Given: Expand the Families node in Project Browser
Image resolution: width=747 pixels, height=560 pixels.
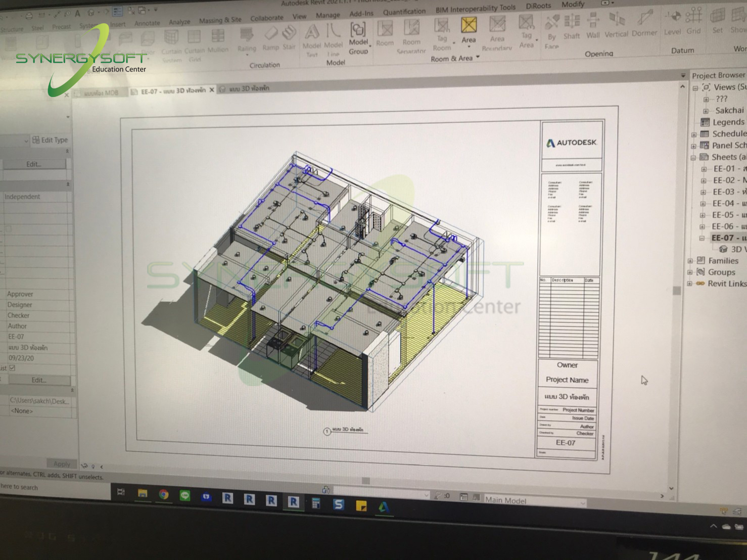Looking at the screenshot, I should coord(689,260).
